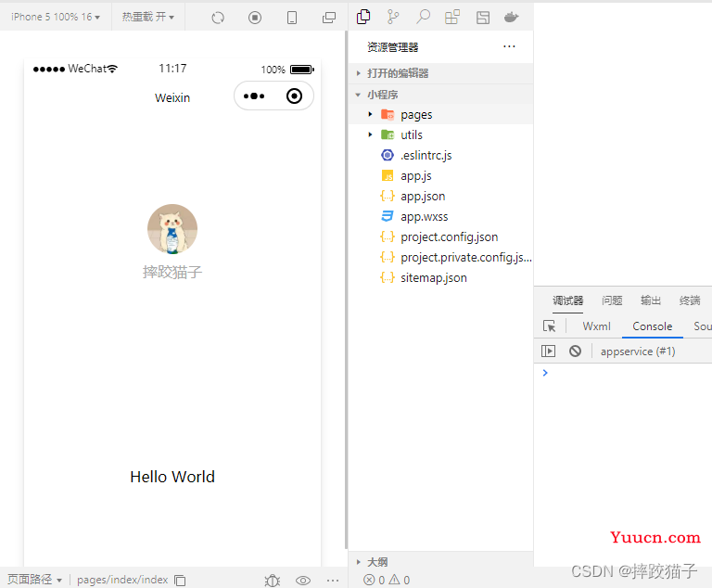Open the docker whale icon
The image size is (712, 588).
512,18
